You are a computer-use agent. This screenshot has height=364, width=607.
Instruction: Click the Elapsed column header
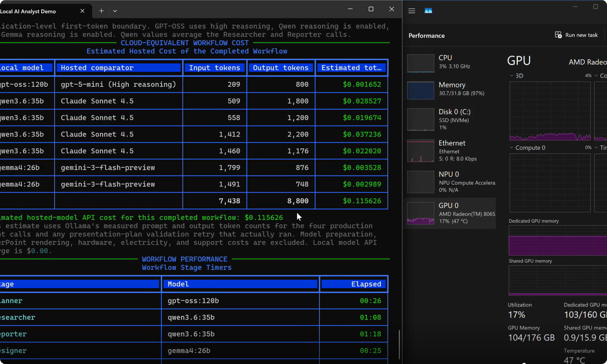click(354, 284)
